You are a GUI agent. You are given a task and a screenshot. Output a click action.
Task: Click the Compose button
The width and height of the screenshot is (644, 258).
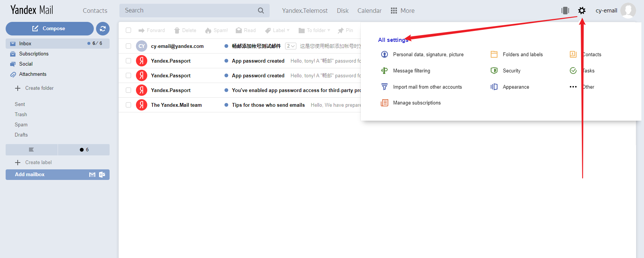[50, 29]
